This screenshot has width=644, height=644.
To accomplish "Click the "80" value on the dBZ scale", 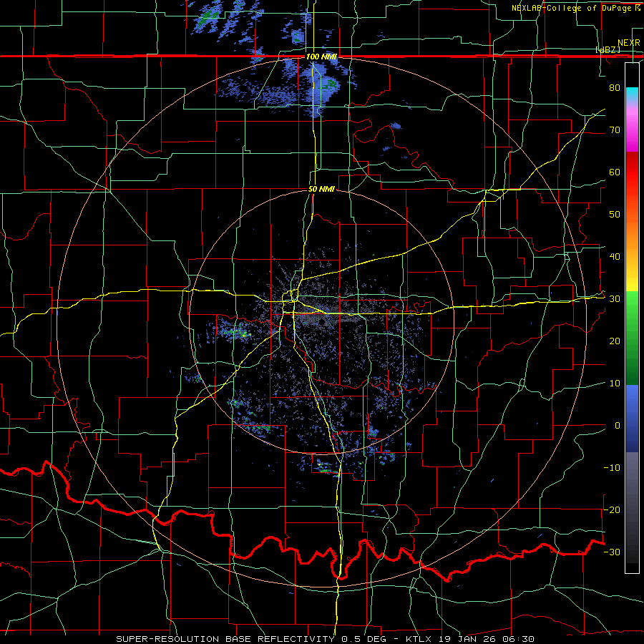I will click(x=615, y=87).
